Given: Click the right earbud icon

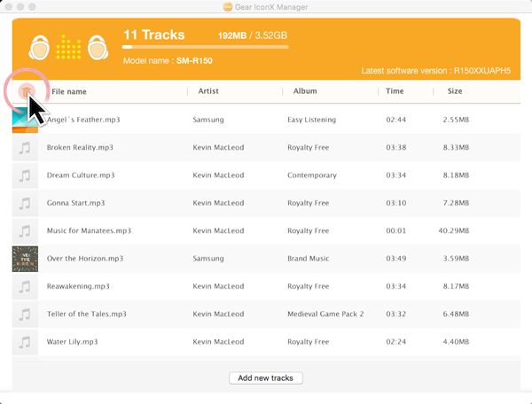Looking at the screenshot, I should (x=98, y=48).
